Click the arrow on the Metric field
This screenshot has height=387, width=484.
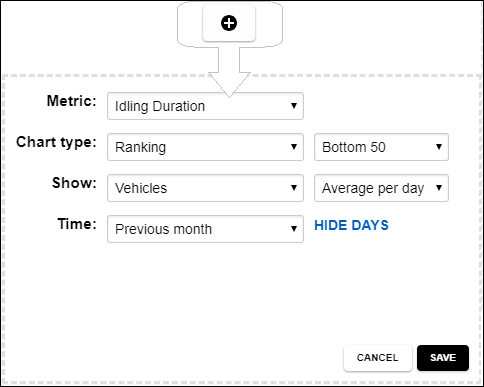294,106
